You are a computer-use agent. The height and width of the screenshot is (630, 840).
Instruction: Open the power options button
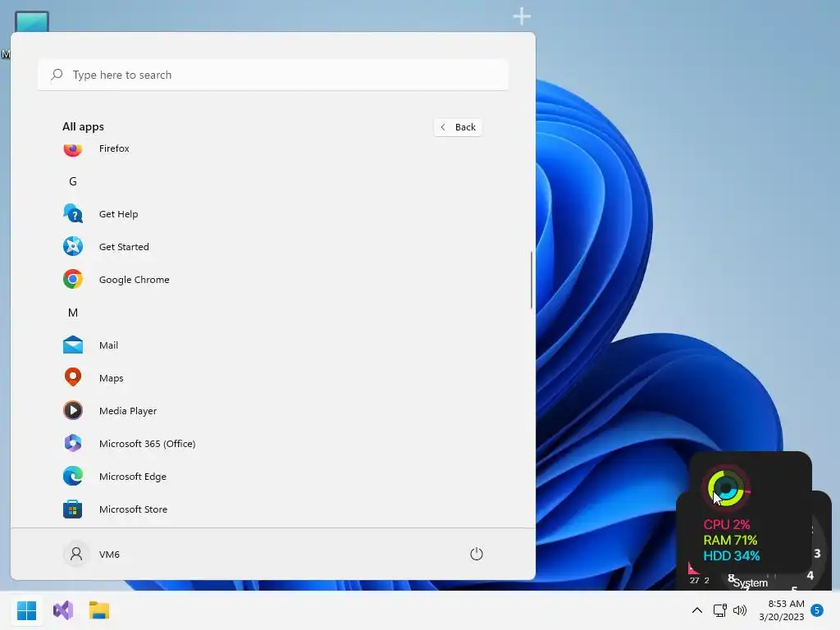(x=477, y=554)
